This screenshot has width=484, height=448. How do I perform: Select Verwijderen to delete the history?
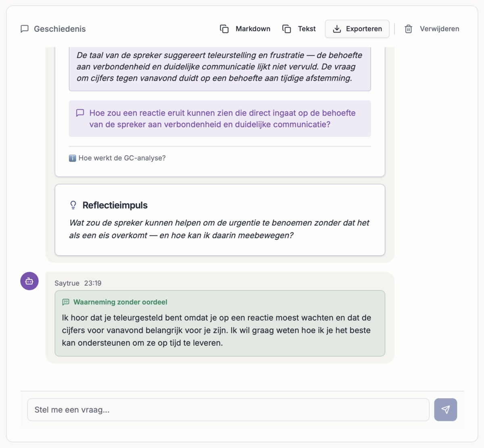(x=432, y=29)
